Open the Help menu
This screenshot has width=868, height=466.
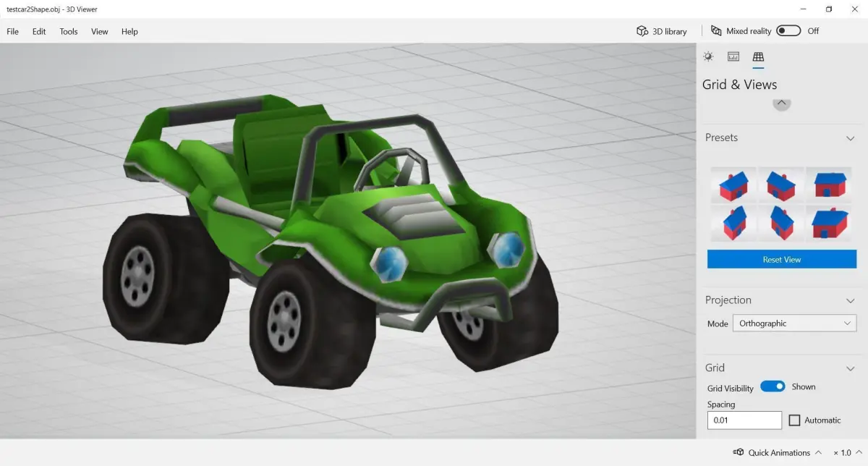tap(129, 32)
